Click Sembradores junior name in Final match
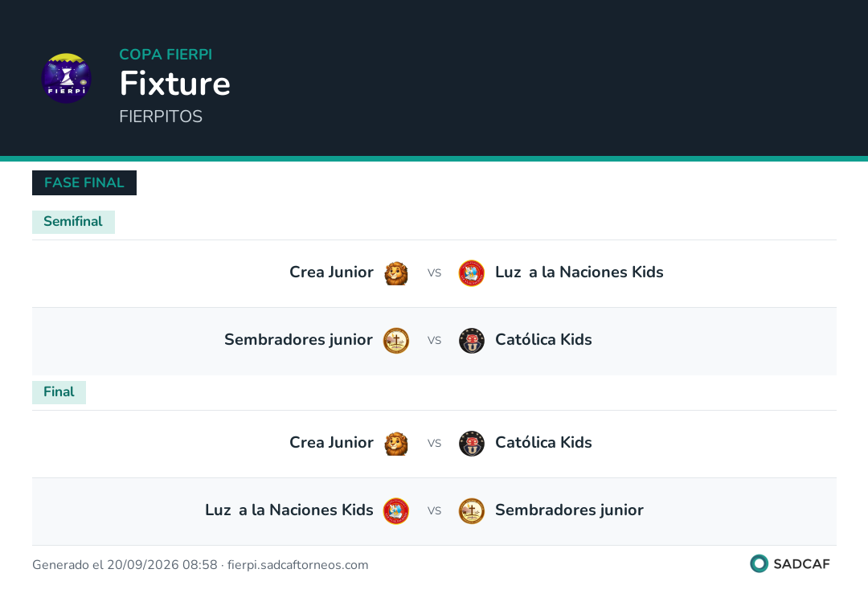 [569, 510]
